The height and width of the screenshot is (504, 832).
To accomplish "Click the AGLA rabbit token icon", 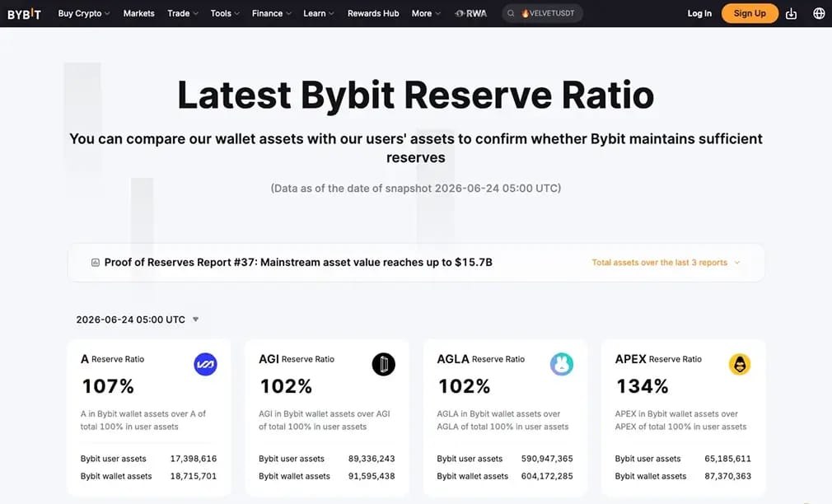I will click(x=561, y=365).
